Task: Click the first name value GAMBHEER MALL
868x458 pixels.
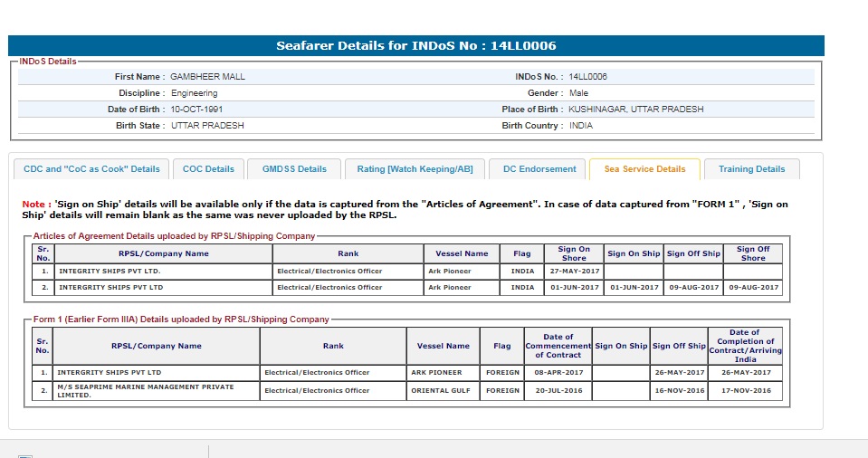Action: [207, 77]
